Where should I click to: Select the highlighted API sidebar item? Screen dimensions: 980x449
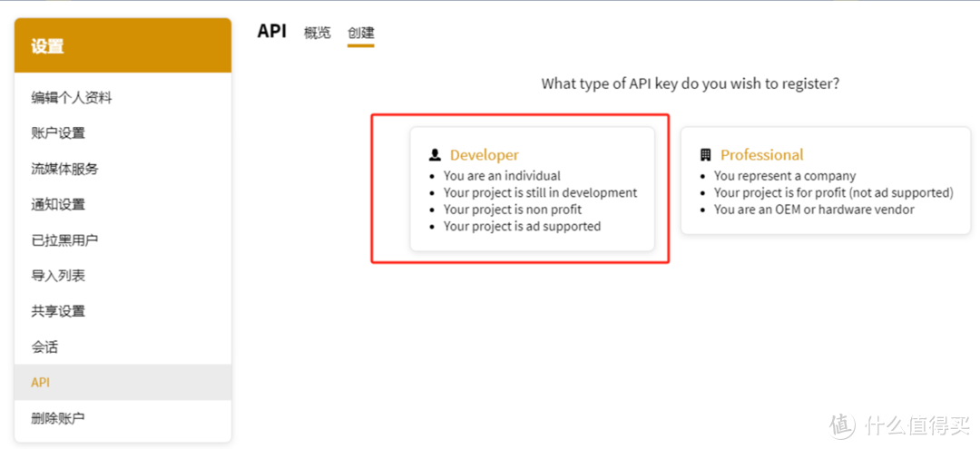(x=41, y=383)
